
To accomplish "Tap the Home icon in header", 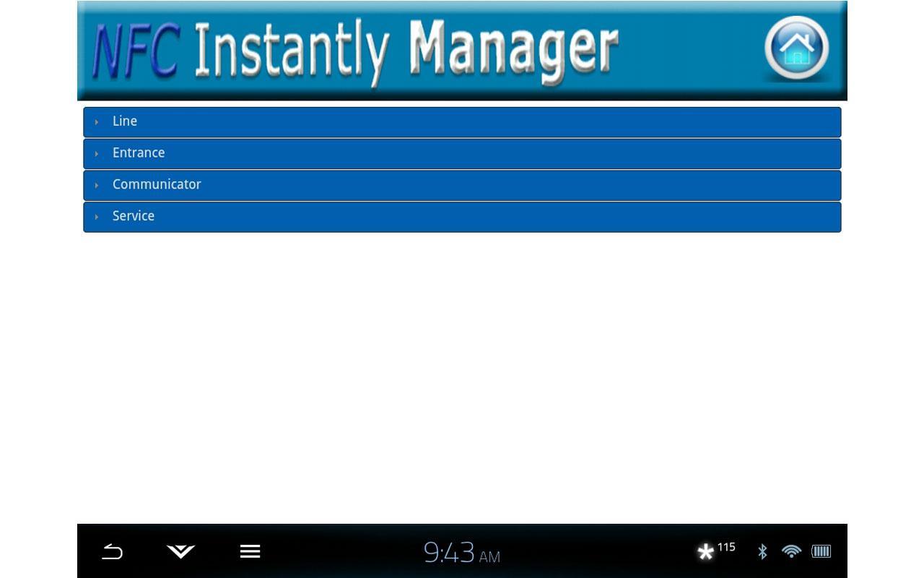I will [x=796, y=48].
